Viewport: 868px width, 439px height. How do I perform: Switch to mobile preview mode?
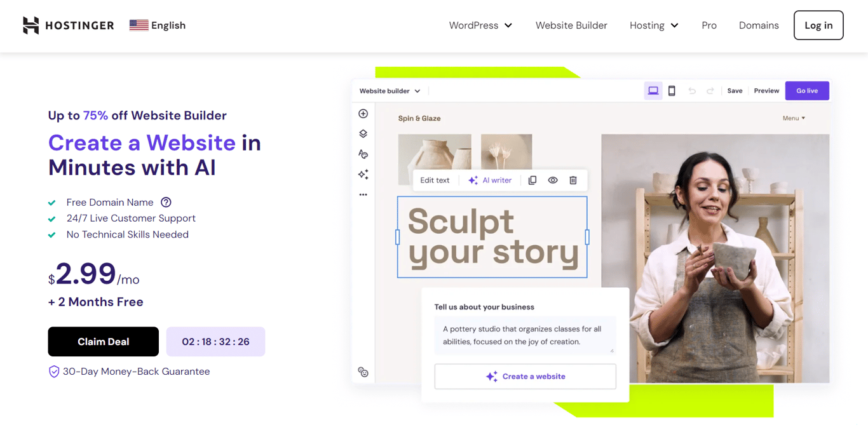click(672, 90)
